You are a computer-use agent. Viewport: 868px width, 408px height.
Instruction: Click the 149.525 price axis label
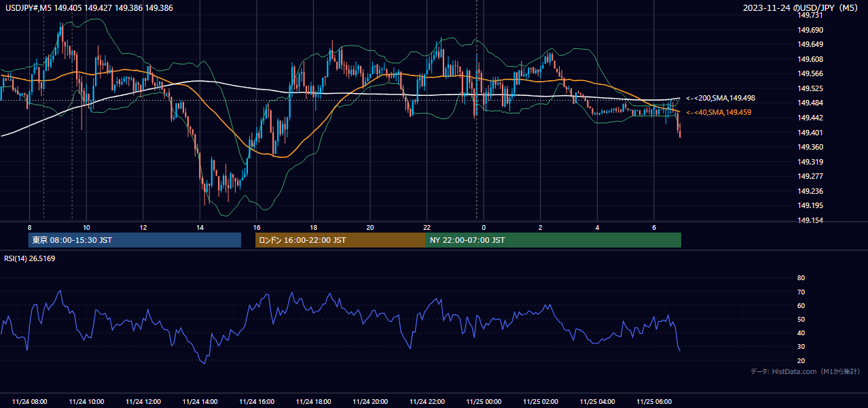[x=811, y=88]
